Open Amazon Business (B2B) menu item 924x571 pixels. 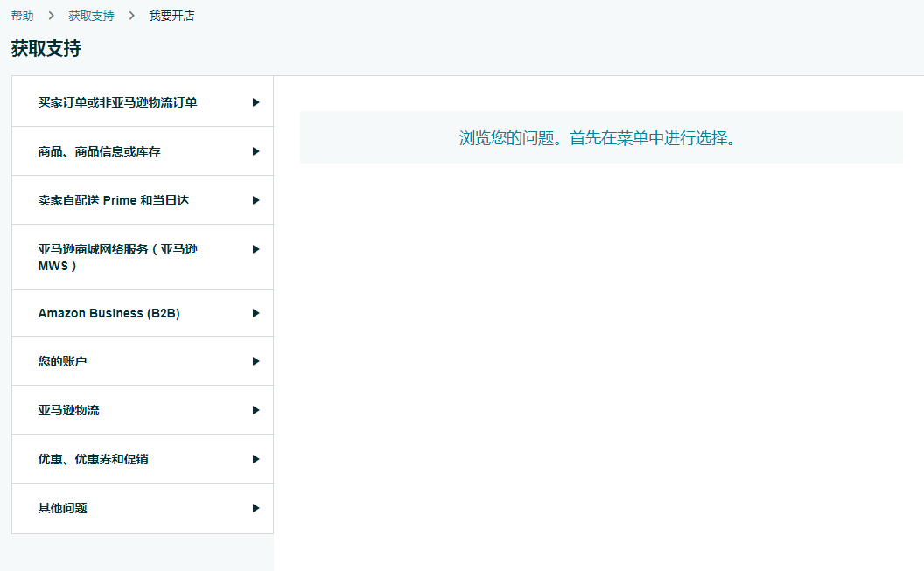pyautogui.click(x=143, y=313)
